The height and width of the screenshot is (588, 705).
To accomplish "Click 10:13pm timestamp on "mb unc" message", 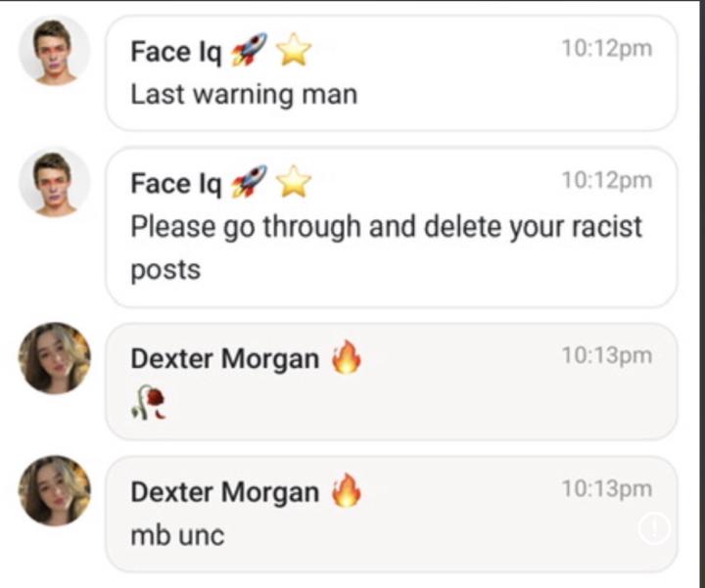I will 606,487.
